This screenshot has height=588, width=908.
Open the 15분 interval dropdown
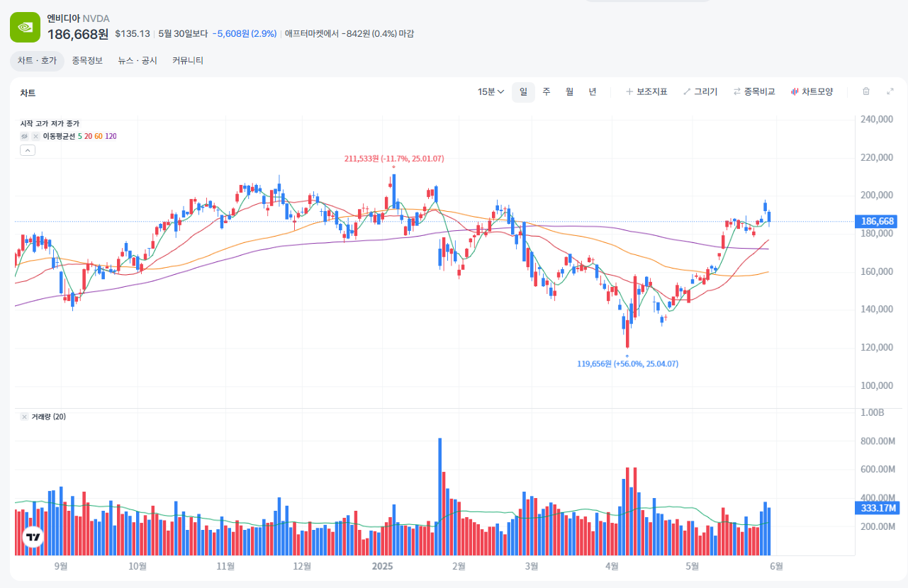491,91
